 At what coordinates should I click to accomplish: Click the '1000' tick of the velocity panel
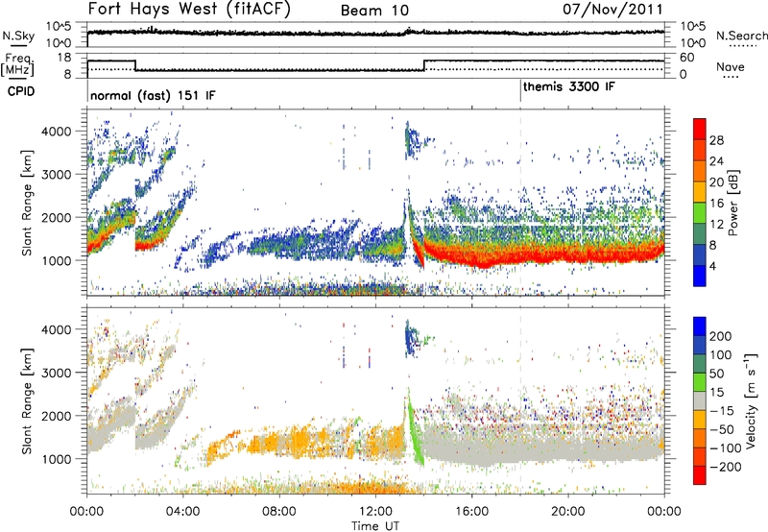coord(56,459)
